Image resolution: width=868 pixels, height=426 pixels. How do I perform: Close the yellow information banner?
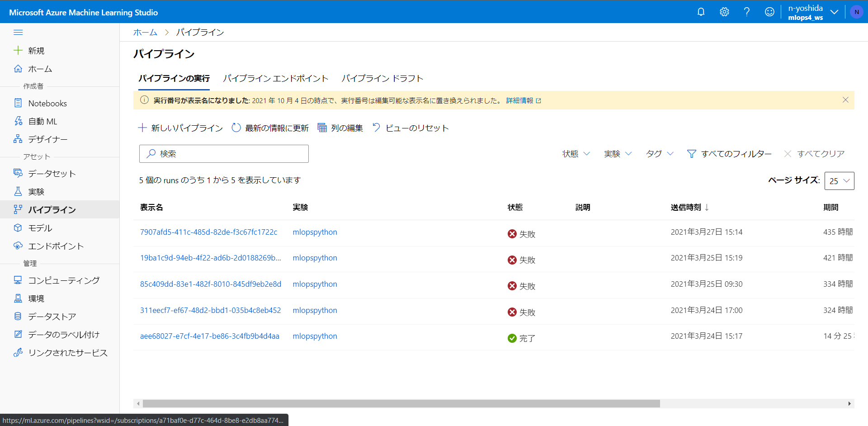pyautogui.click(x=845, y=100)
